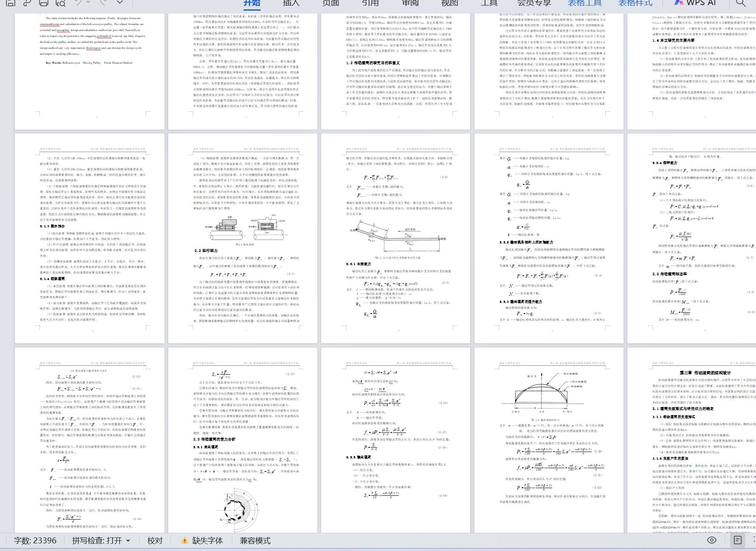756x551 pixels.
Task: Open the 会员专享 (Member exclusive) tab
Action: pos(534,3)
